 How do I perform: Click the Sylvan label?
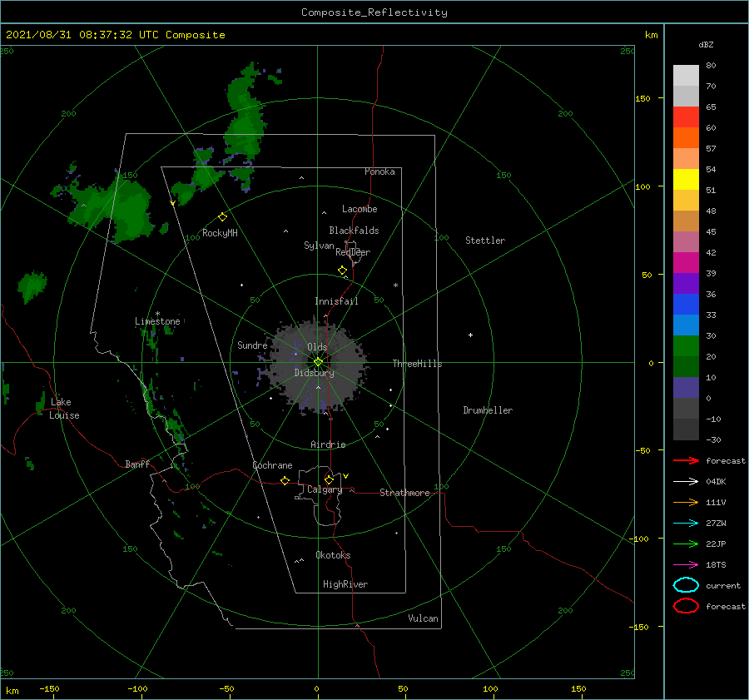point(319,246)
